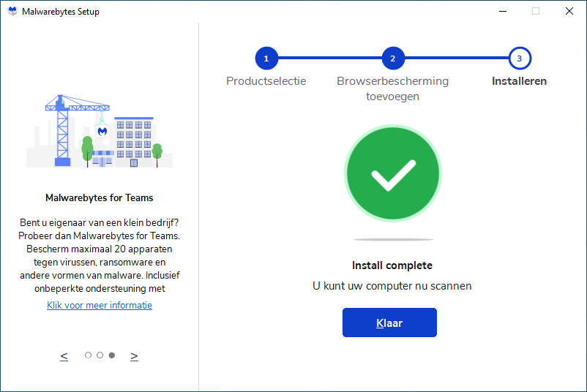Advance to the next promo slide arrow
The image size is (587, 392).
[x=134, y=355]
